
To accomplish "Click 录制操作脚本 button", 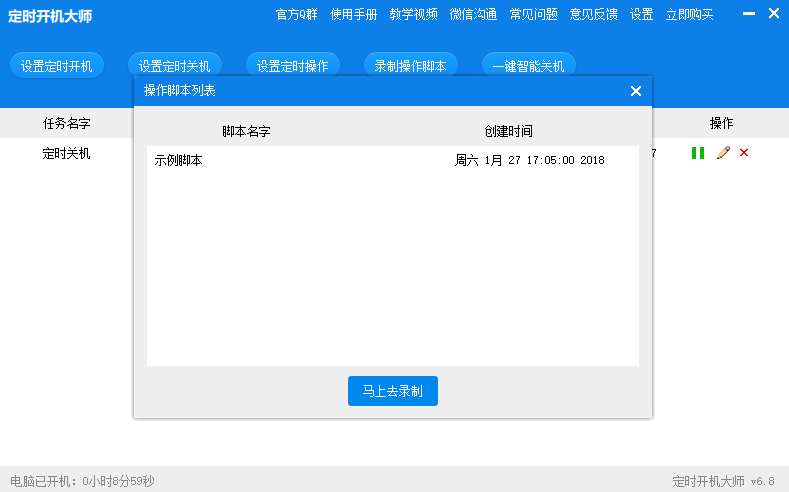I will point(410,66).
